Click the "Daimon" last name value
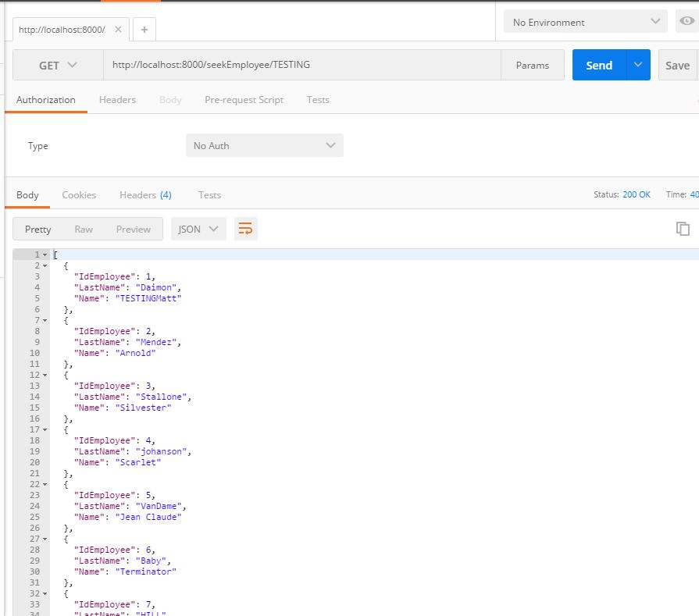Viewport: 699px width, 616px height. (x=156, y=287)
